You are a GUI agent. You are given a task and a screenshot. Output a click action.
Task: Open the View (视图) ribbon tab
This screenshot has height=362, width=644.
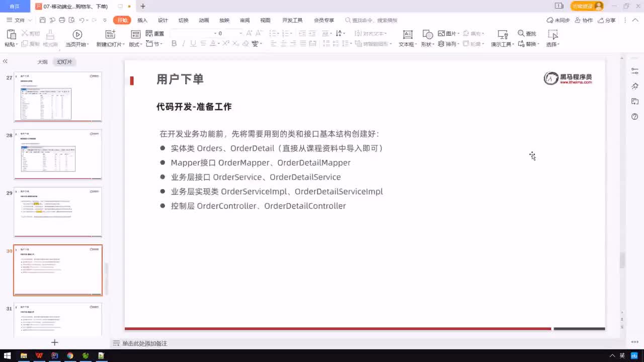coord(265,20)
